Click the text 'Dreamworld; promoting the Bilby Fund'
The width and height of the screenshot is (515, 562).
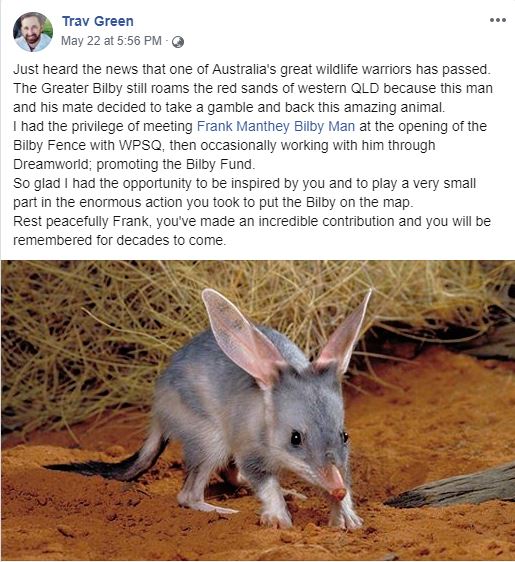pos(134,164)
